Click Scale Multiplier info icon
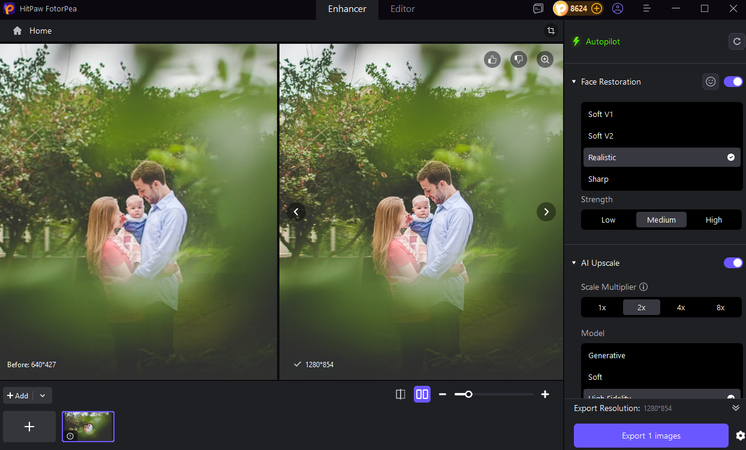 (x=643, y=287)
